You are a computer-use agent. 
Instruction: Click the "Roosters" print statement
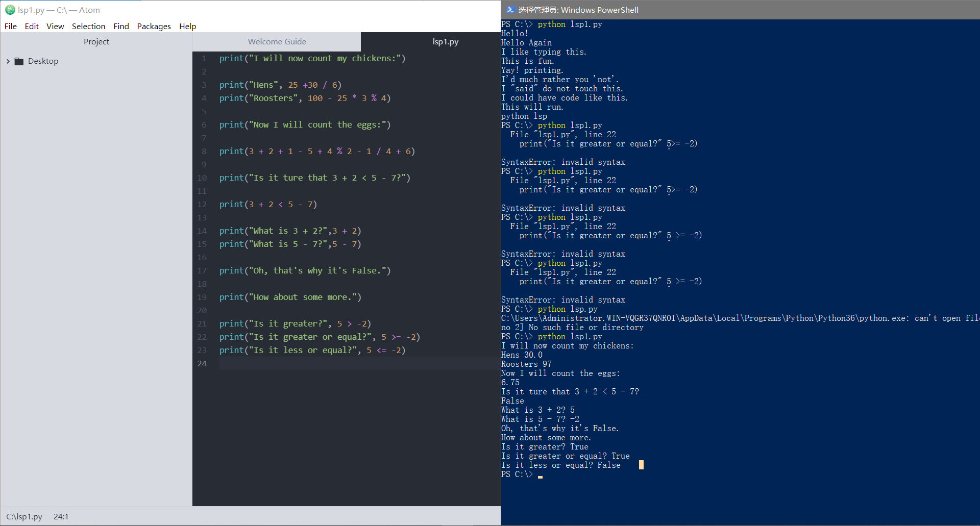[305, 98]
